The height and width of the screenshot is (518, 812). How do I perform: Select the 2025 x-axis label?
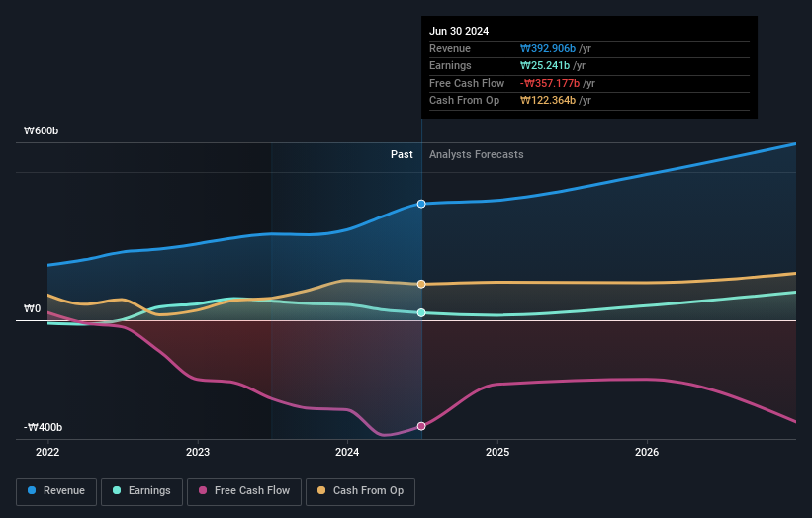point(497,453)
